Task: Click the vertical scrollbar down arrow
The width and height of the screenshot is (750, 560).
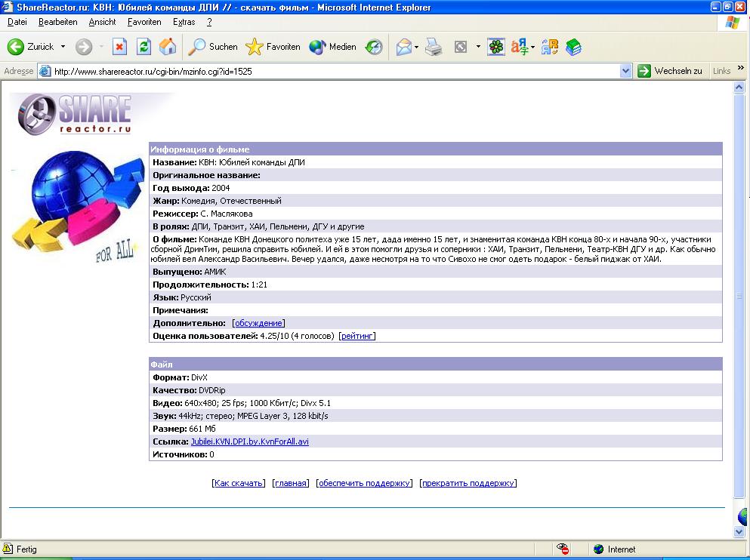Action: (x=739, y=531)
